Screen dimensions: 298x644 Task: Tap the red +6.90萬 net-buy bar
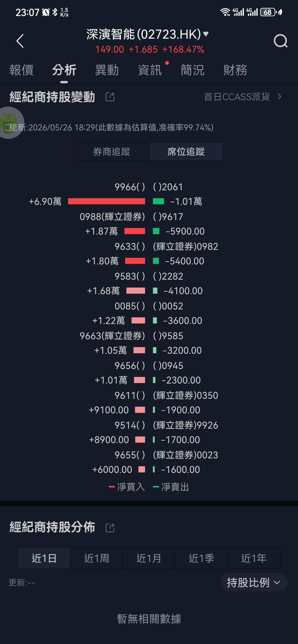(106, 201)
